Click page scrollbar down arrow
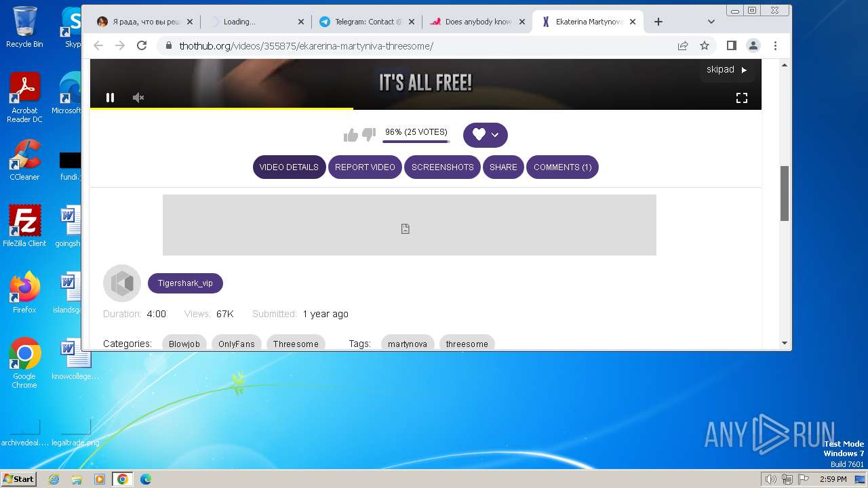Image resolution: width=868 pixels, height=488 pixels. point(785,343)
